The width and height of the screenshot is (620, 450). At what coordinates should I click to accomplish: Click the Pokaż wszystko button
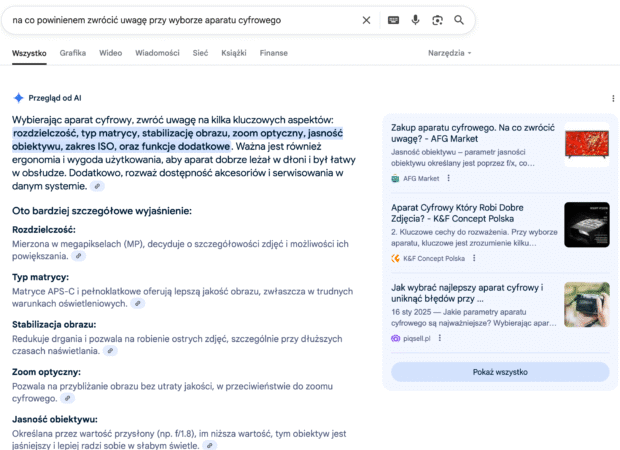point(500,372)
